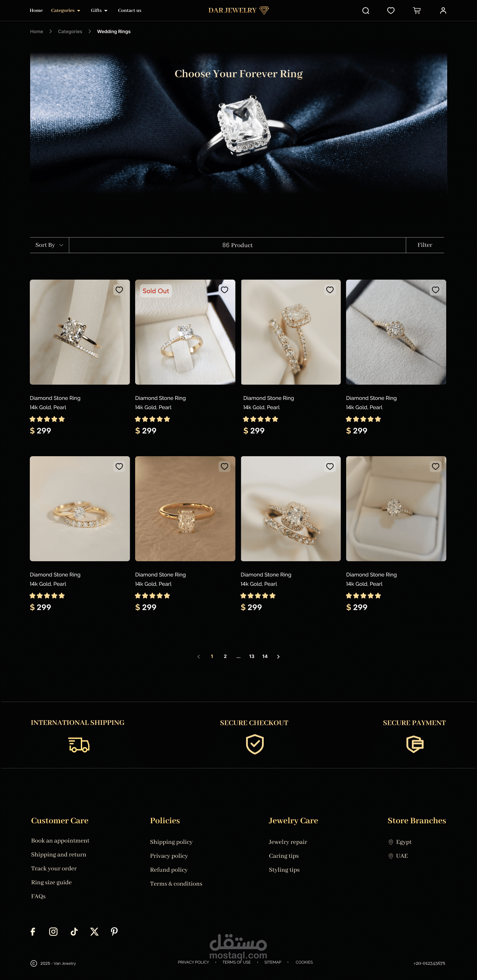Screen dimensions: 477x980
Task: Toggle favorite heart on the Sold Out ring
Action: [225, 290]
